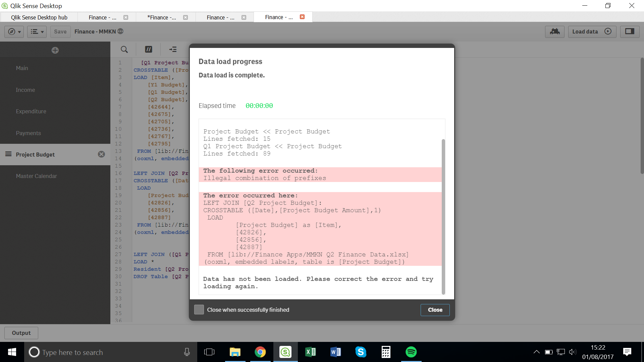Select the Main script section

coord(55,68)
